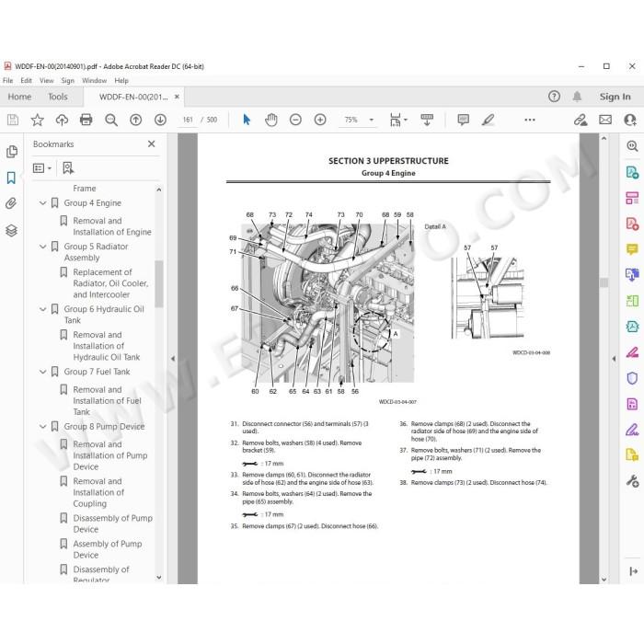Send the file by email with the envelope icon
The height and width of the screenshot is (644, 644).
point(605,120)
